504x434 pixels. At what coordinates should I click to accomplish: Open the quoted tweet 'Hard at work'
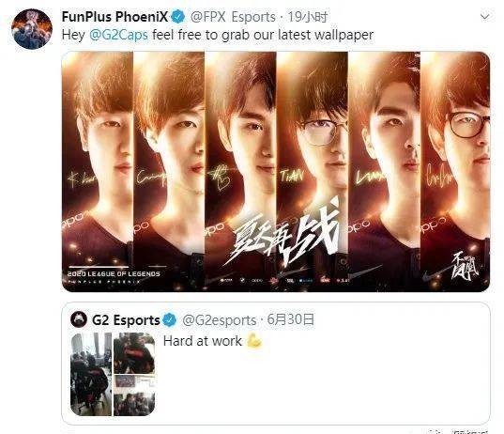point(276,364)
